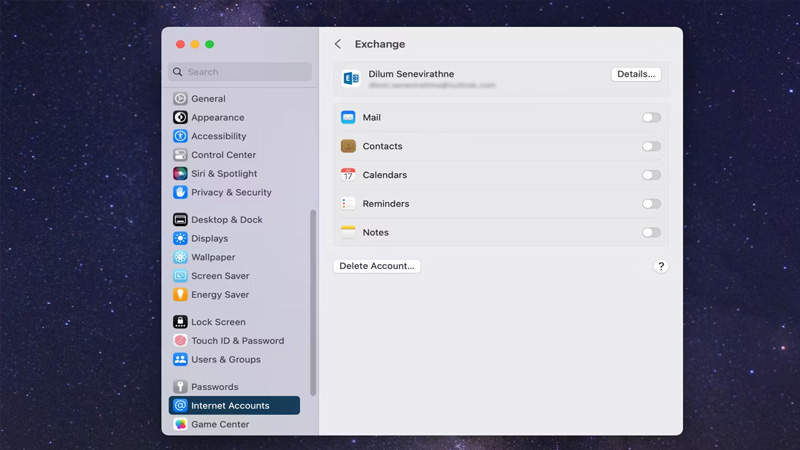The image size is (800, 450).
Task: Enable Calendars syncing toggle
Action: pos(651,175)
